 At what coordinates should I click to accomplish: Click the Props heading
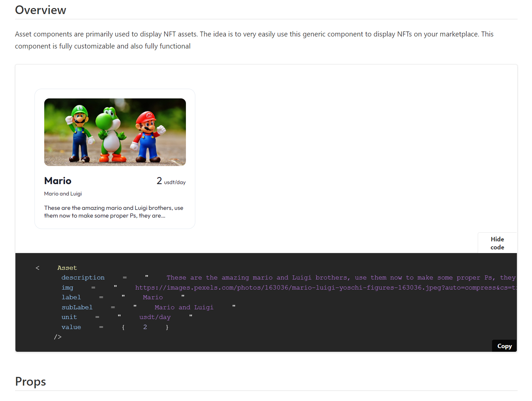[x=30, y=382]
